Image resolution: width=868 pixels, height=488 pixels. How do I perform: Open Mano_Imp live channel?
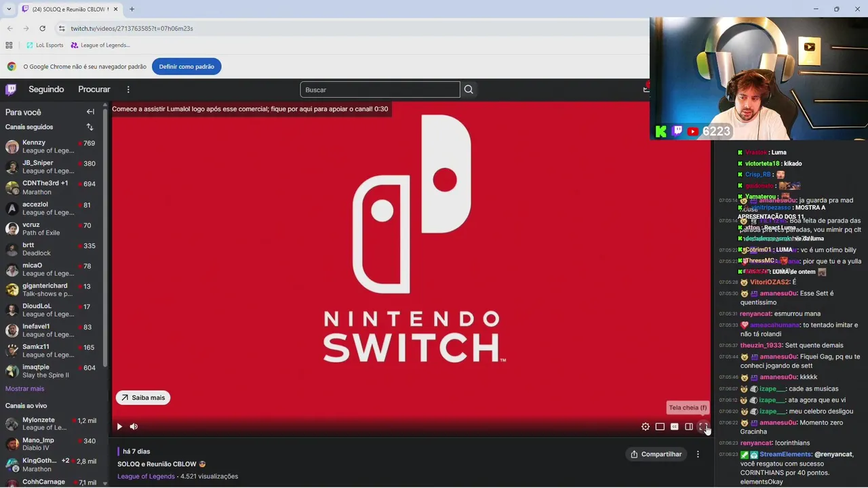(x=52, y=444)
